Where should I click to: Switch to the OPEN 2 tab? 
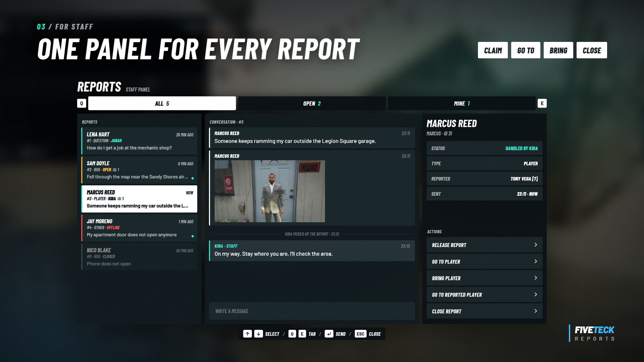tap(312, 103)
